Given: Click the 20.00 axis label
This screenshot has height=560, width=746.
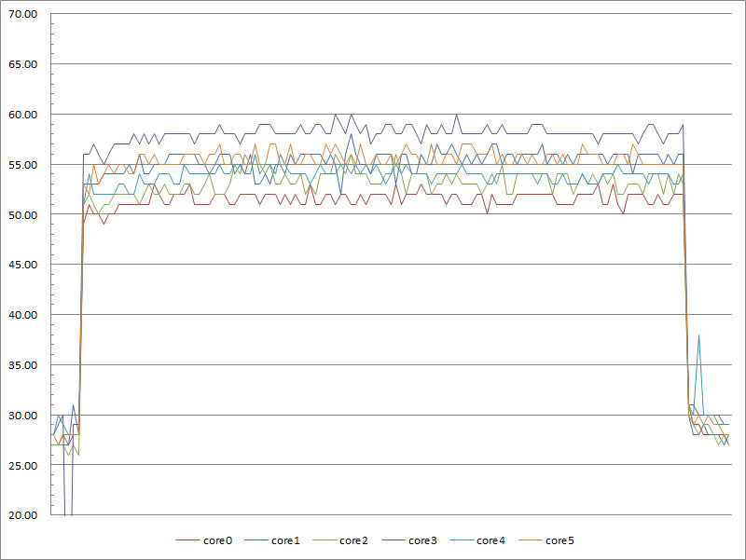Looking at the screenshot, I should pos(22,515).
